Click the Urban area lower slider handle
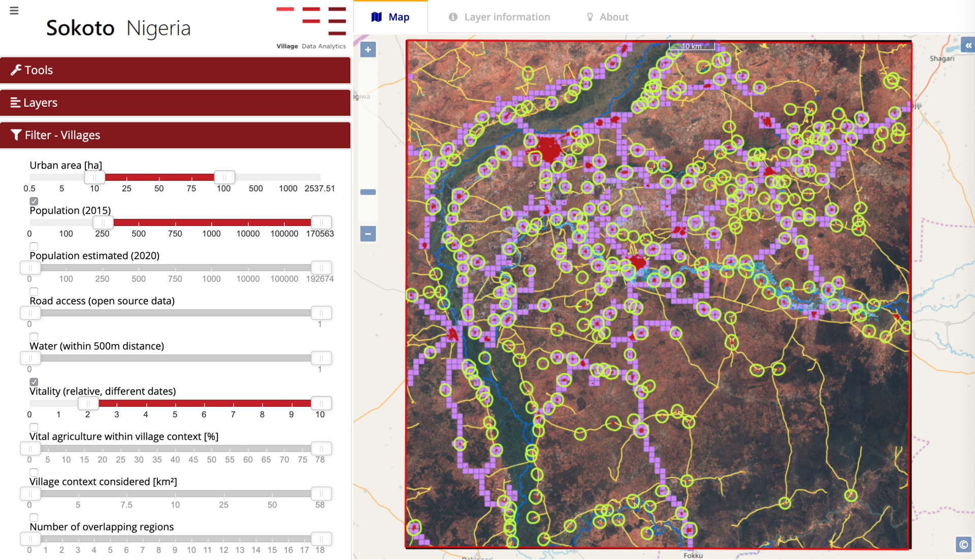 pyautogui.click(x=94, y=177)
